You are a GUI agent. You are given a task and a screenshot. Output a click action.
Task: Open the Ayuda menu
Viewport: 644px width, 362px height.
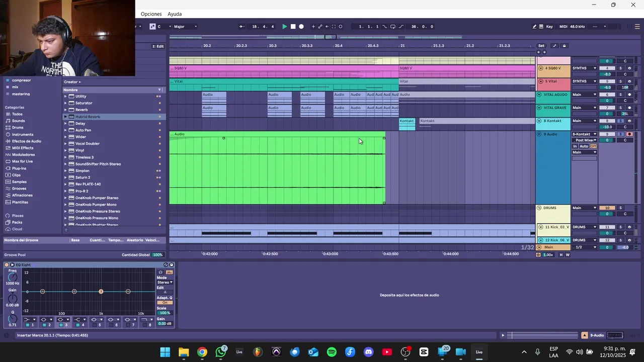[175, 14]
